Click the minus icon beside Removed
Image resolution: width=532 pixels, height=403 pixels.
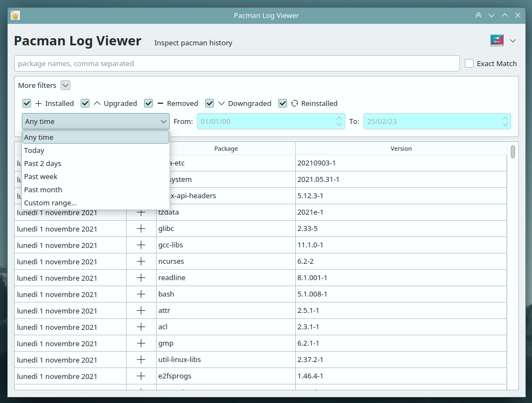[160, 103]
